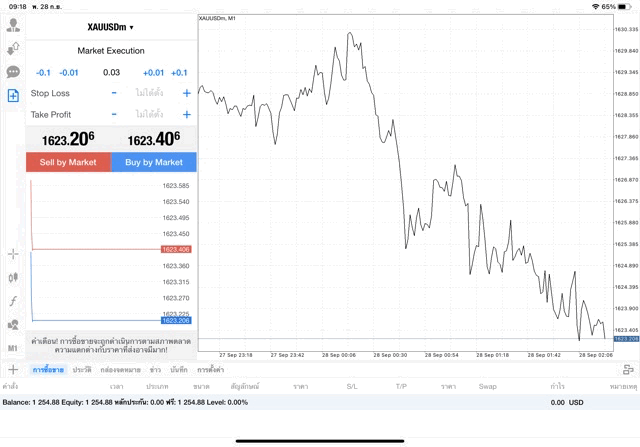Increase volume by 0.01

coord(153,72)
